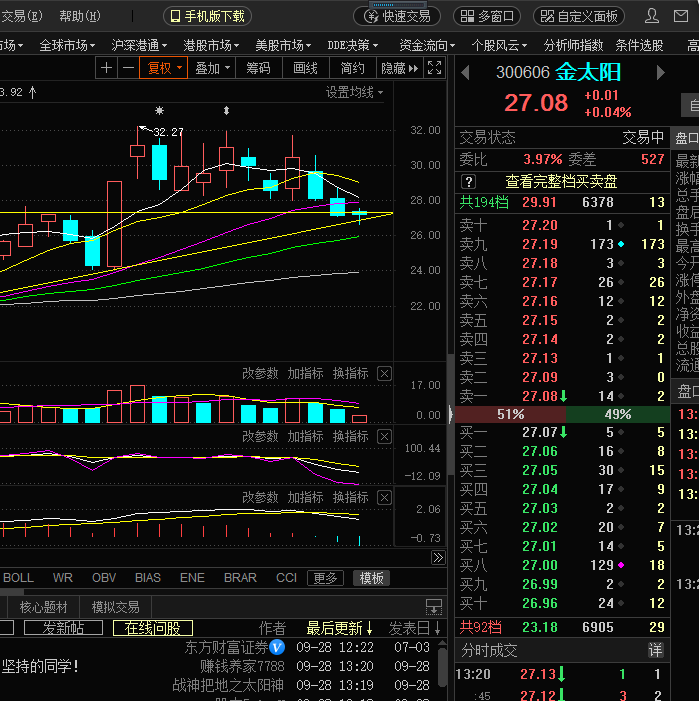Sort posts by 最后更新

pyautogui.click(x=339, y=628)
